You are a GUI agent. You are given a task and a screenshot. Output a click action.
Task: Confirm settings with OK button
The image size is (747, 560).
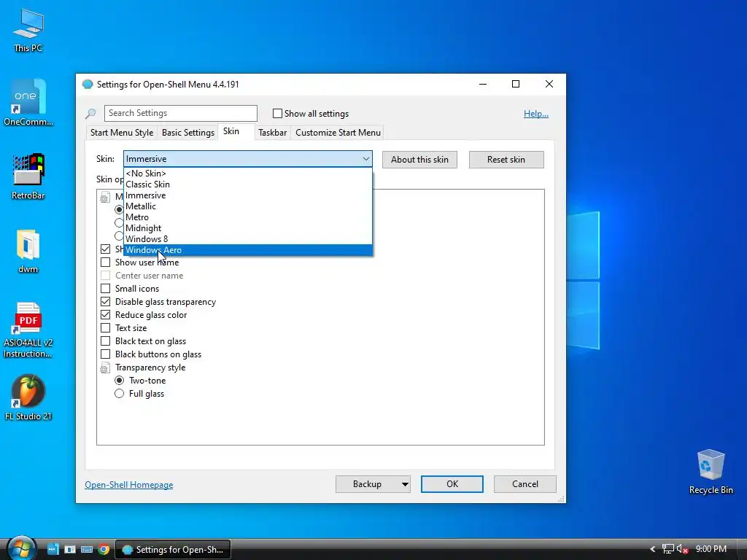[x=452, y=484]
